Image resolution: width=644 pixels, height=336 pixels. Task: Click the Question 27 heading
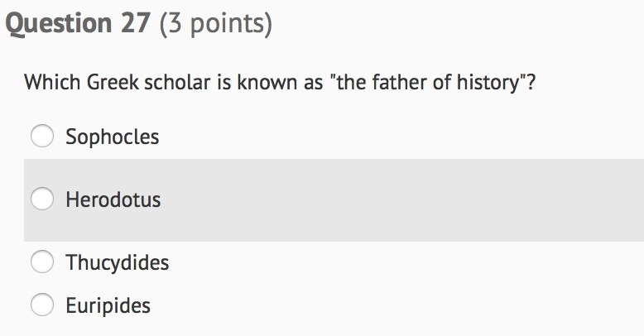[78, 24]
